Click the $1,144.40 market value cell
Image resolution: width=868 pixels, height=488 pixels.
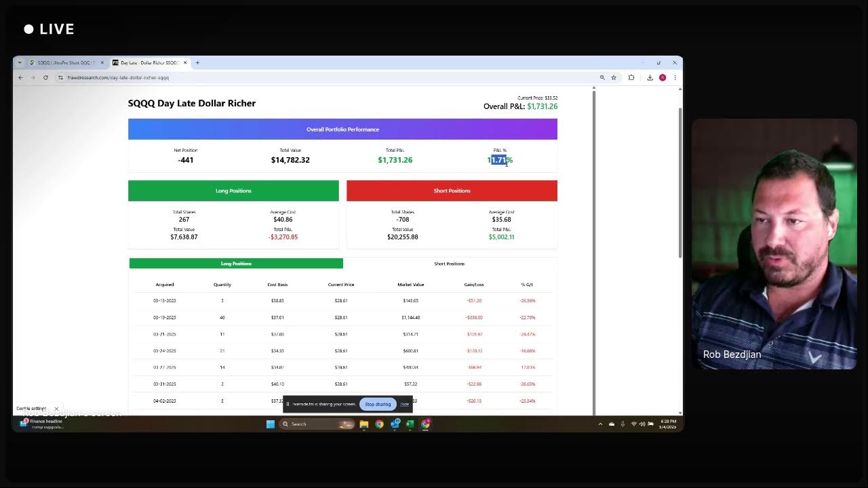click(x=410, y=318)
